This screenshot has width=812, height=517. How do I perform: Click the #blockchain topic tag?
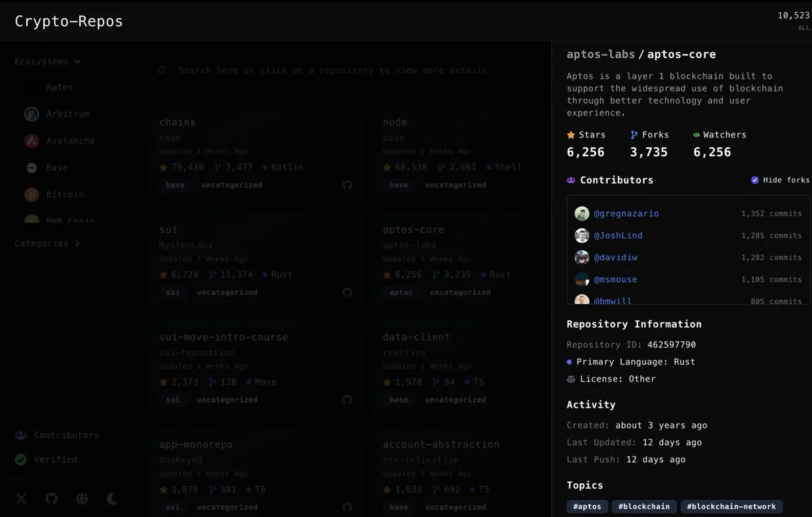click(644, 506)
